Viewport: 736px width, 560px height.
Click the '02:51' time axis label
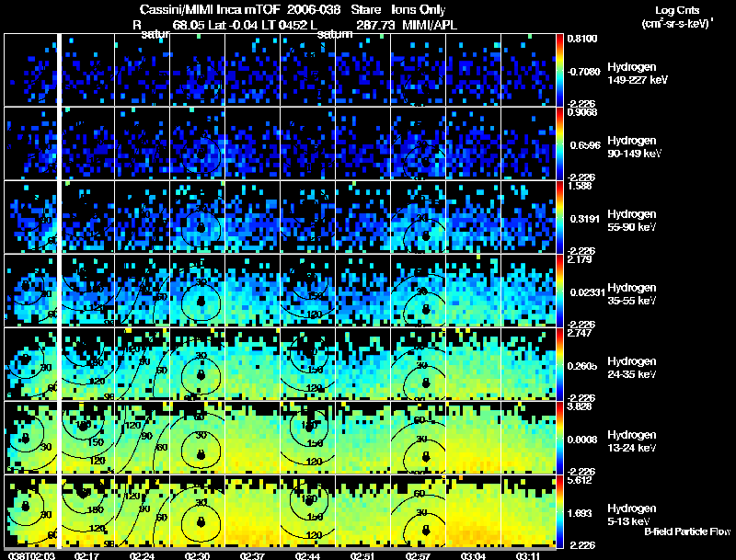click(x=362, y=555)
